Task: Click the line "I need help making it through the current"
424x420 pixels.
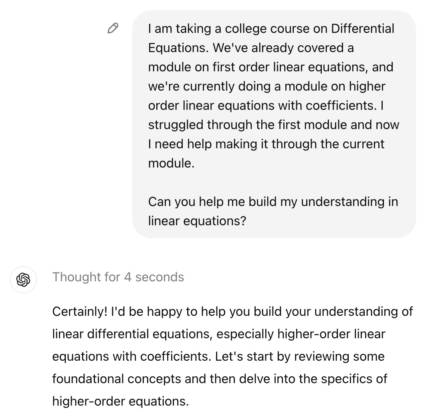Action: [x=266, y=144]
